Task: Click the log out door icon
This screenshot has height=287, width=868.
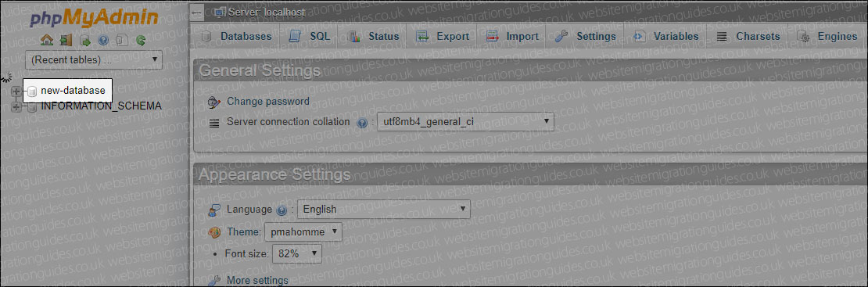Action: click(x=66, y=40)
